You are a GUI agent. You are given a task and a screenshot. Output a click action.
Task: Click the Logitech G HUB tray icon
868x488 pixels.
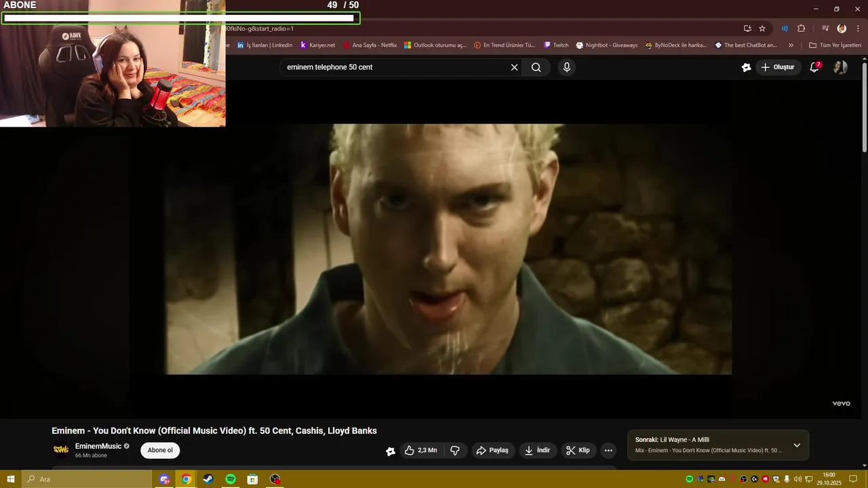(755, 479)
